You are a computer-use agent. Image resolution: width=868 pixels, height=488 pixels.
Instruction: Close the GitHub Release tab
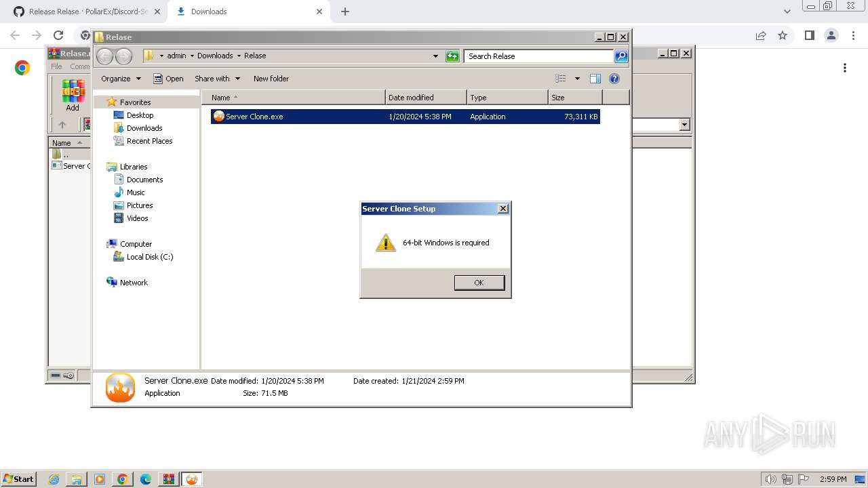pyautogui.click(x=157, y=12)
